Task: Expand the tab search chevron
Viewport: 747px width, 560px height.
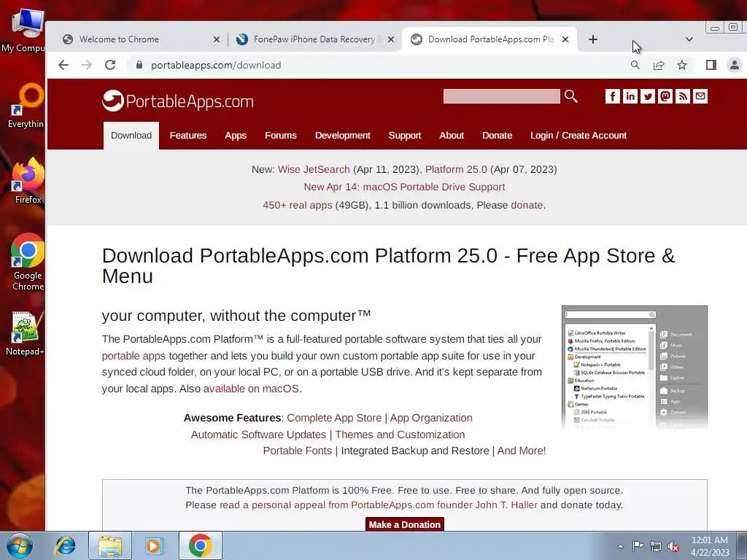Action: pos(689,39)
